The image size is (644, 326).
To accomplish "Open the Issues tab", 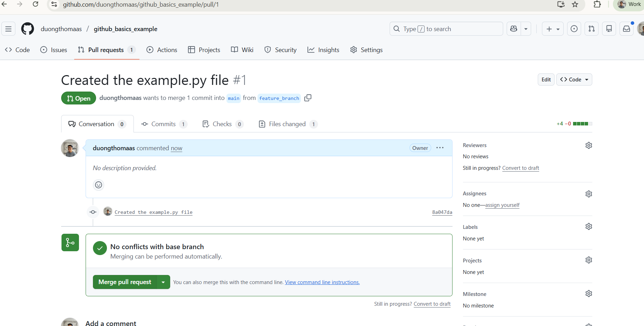I will coord(54,50).
